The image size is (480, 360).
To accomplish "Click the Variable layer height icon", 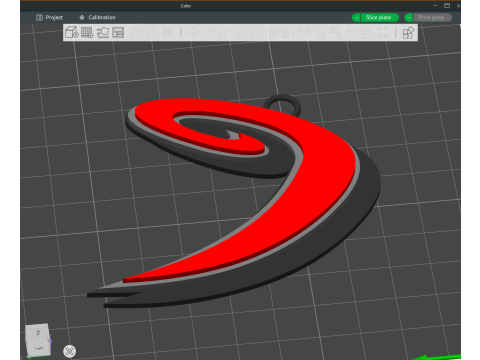I will click(168, 33).
